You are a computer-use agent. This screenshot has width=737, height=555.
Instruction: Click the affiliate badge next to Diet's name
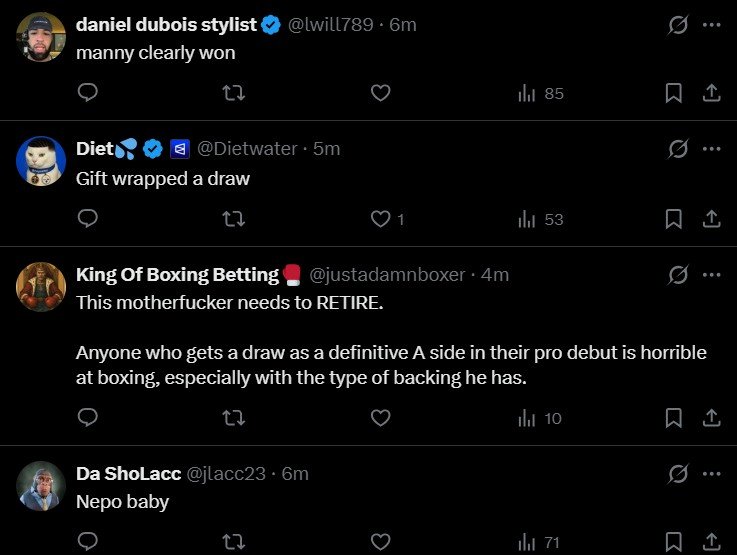(x=178, y=149)
